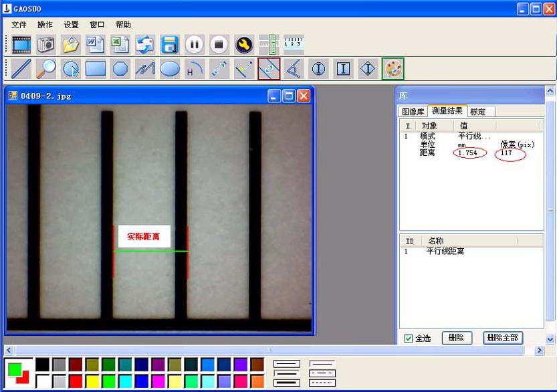Toggle the 全选 select-all checkbox
Screen dimensions: 557x392
coord(408,338)
